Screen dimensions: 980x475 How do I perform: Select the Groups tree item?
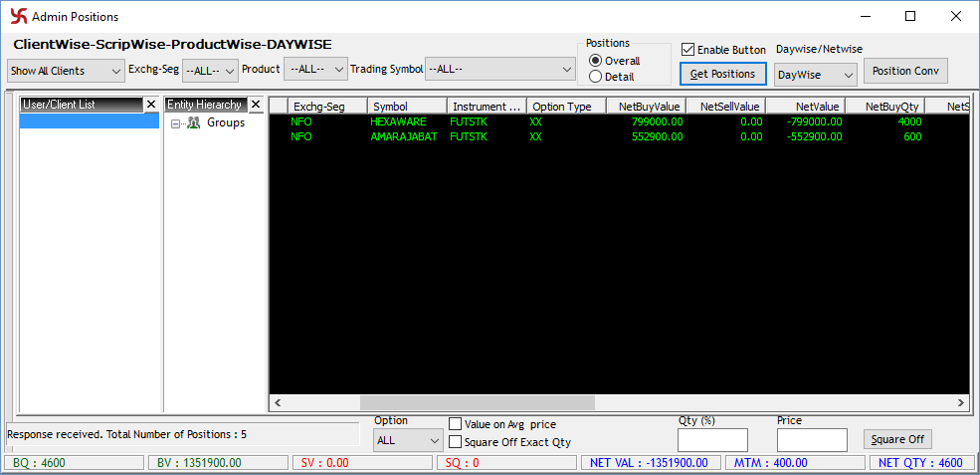point(226,122)
